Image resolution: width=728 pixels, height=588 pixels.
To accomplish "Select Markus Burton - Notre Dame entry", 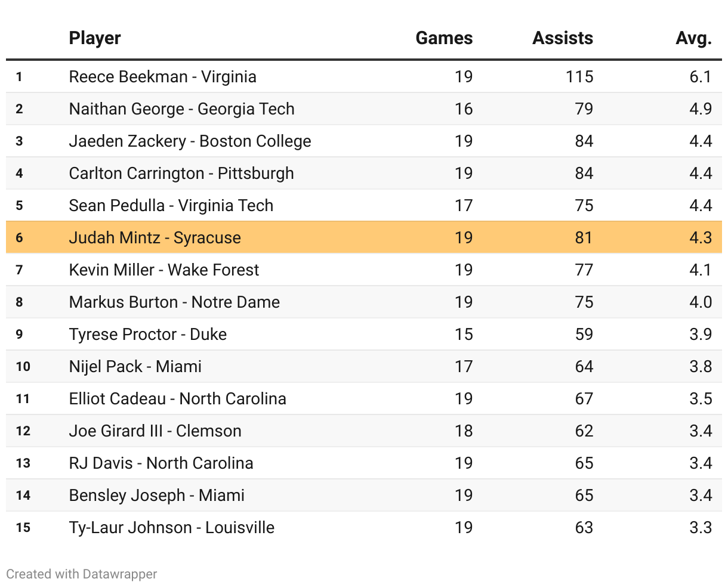I will [174, 302].
